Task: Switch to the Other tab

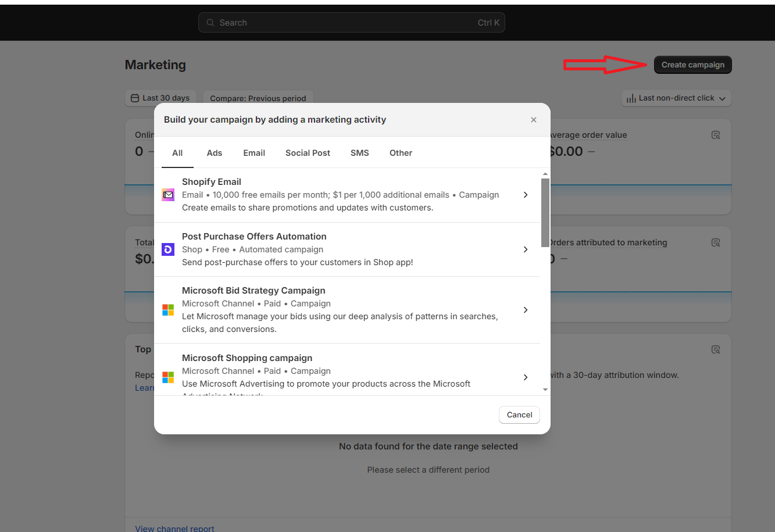Action: pos(401,153)
